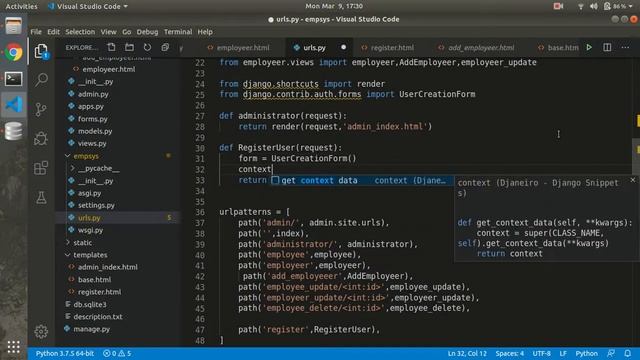Image resolution: width=640 pixels, height=360 pixels.
Task: Open notifications bell in status bar
Action: coord(628,353)
